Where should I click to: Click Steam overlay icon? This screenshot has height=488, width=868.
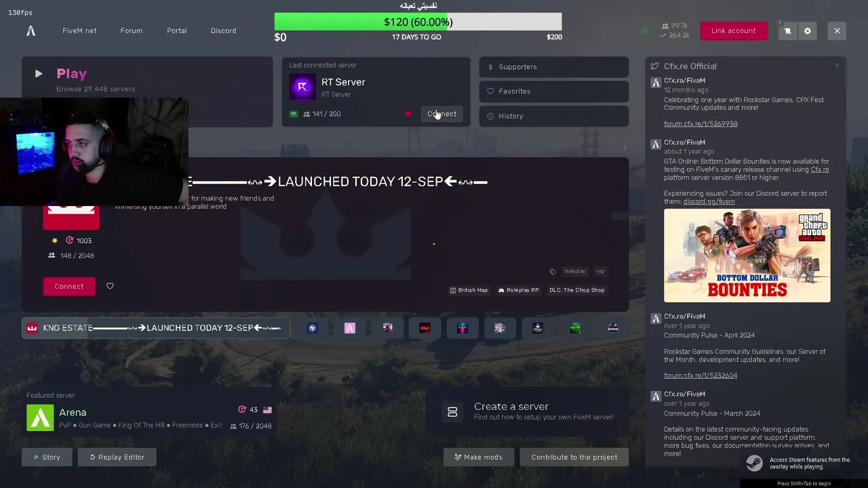(x=754, y=463)
